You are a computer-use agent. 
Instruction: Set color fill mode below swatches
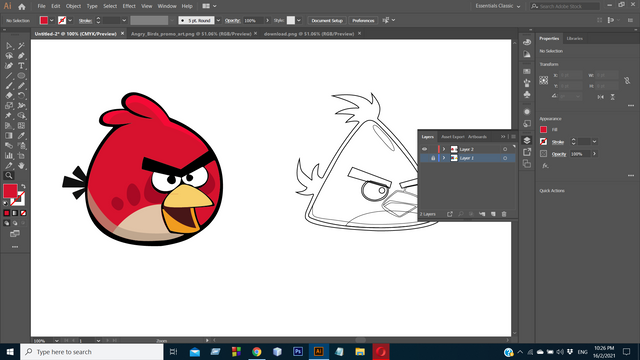pyautogui.click(x=7, y=213)
